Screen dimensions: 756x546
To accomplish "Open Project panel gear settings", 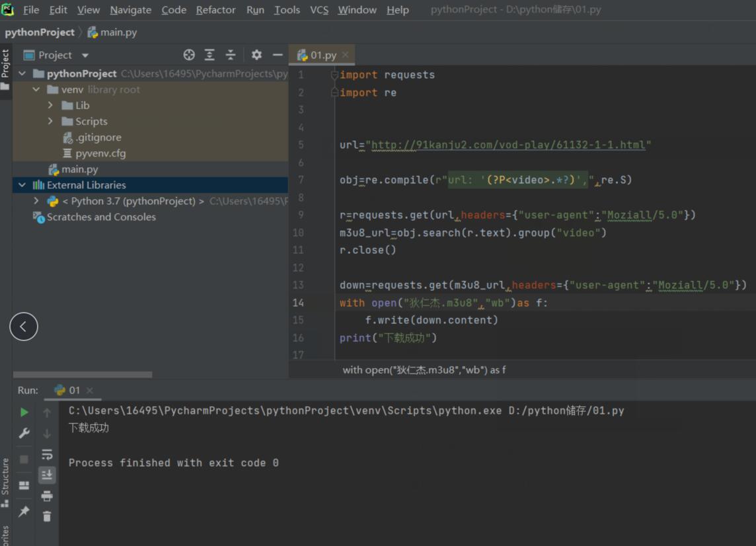I will click(256, 55).
